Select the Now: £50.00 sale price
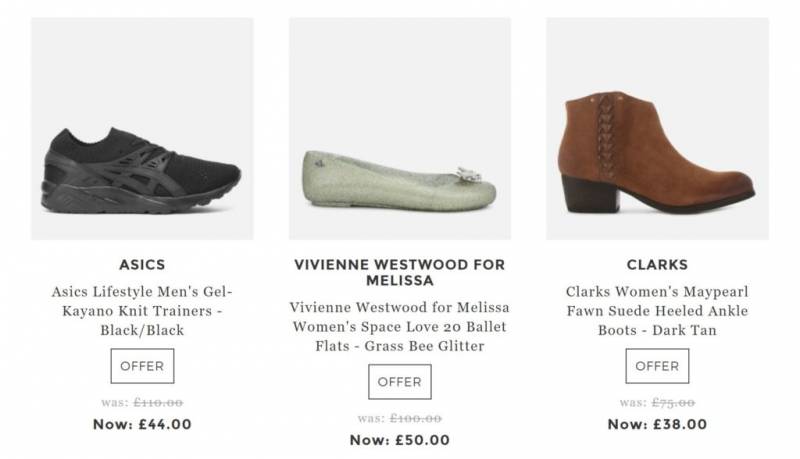The height and width of the screenshot is (459, 800). click(399, 440)
